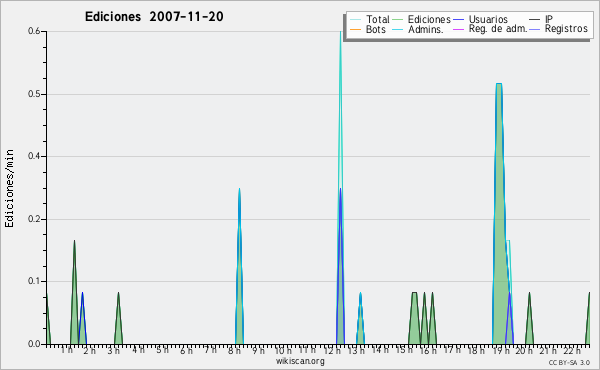Click the 'Ediciones/min' y-axis label
The width and height of the screenshot is (600, 370).
[x=9, y=188]
